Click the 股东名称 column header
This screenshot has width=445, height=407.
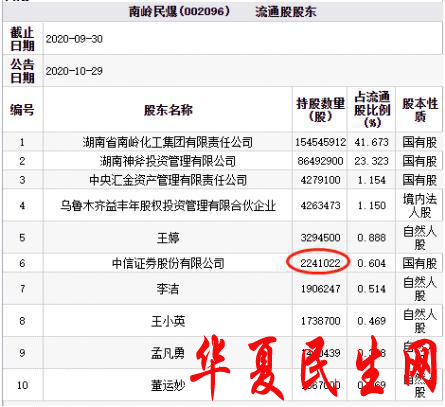(168, 110)
